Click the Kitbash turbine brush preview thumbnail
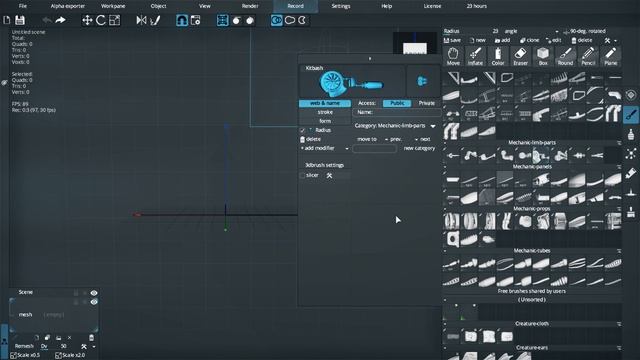Viewport: 640px width, 360px height. [352, 81]
